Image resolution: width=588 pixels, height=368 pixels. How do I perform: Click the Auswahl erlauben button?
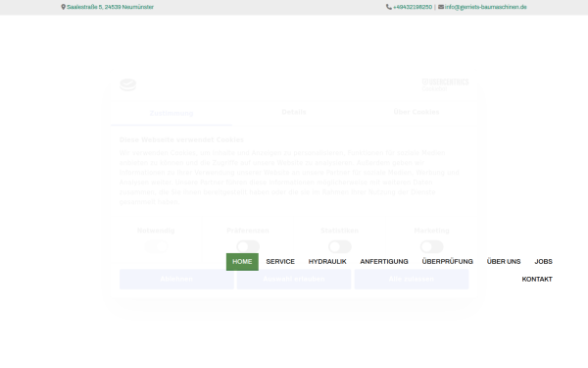(x=294, y=279)
